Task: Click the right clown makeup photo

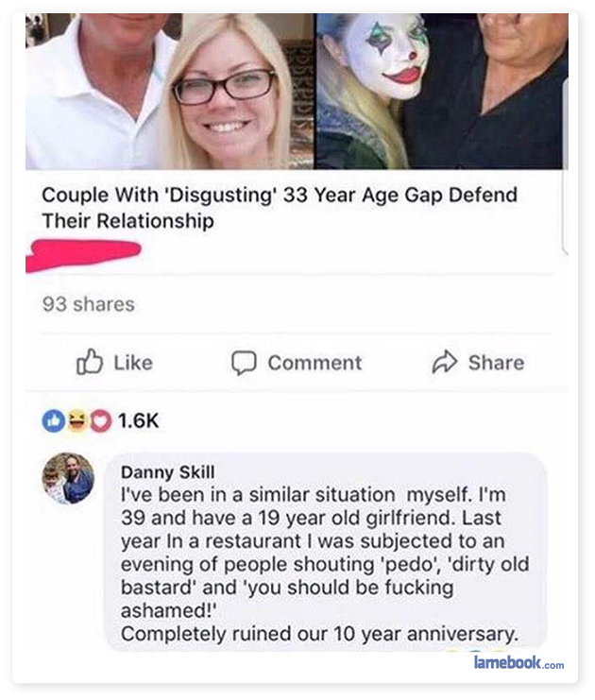Action: pyautogui.click(x=442, y=91)
